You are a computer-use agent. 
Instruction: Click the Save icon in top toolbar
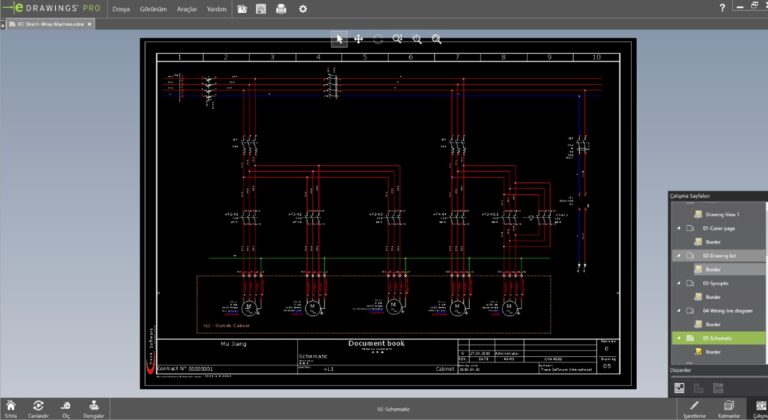coord(261,8)
